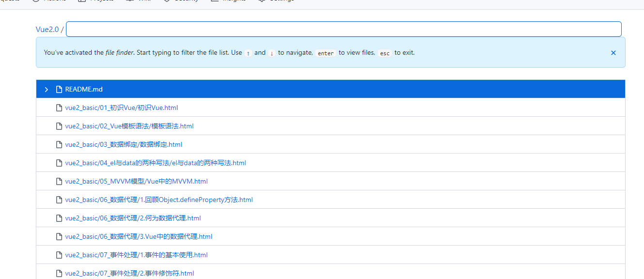This screenshot has height=279, width=644.
Task: Open el与data的两种写法.html file
Action: click(156, 163)
